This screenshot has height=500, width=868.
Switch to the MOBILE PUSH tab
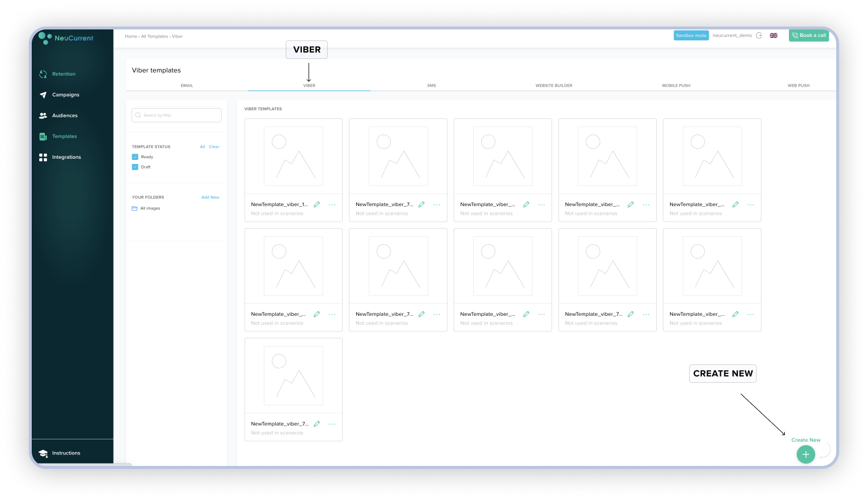point(676,85)
